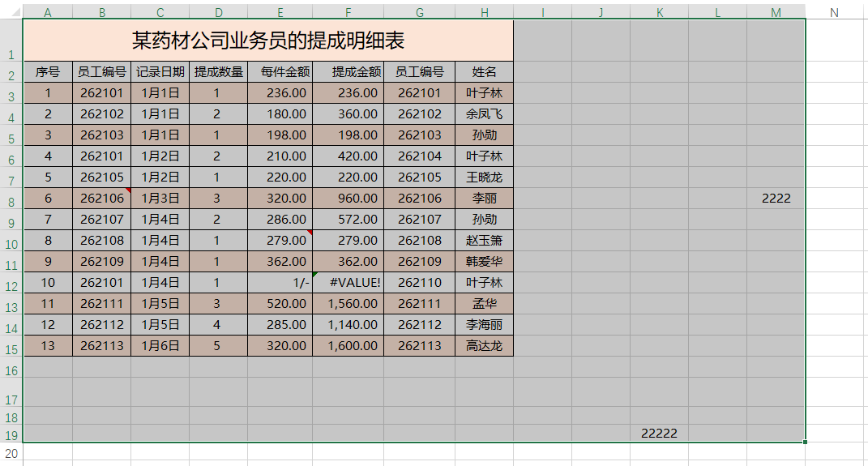Select row 20 header
This screenshot has height=466, width=868.
click(11, 453)
